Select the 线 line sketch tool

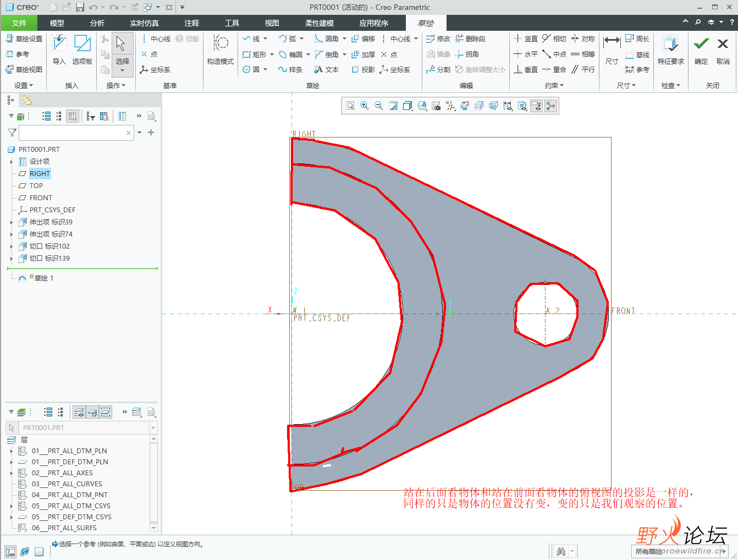click(x=251, y=39)
